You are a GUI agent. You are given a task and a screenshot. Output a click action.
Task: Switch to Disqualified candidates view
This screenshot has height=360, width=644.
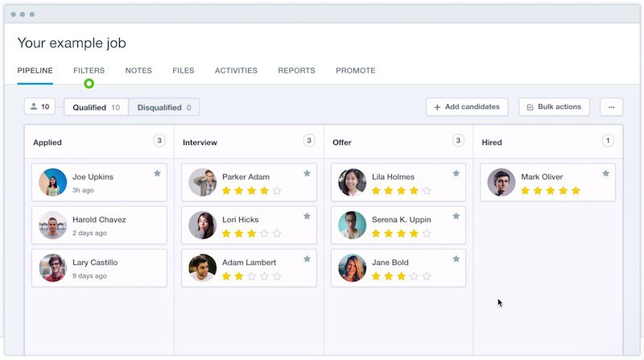[x=163, y=107]
